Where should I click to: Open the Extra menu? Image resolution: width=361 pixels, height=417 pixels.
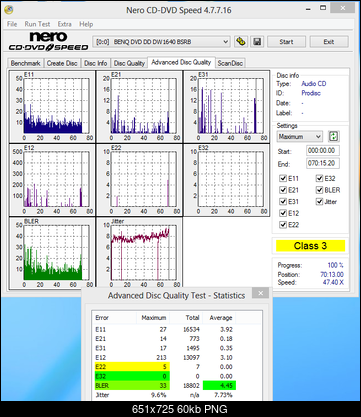tap(64, 24)
